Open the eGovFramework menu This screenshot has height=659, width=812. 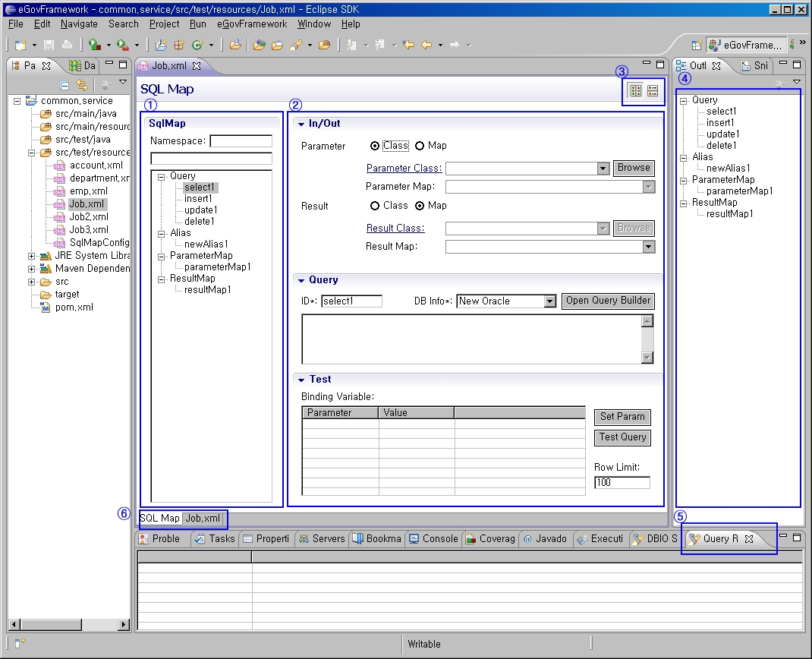251,24
